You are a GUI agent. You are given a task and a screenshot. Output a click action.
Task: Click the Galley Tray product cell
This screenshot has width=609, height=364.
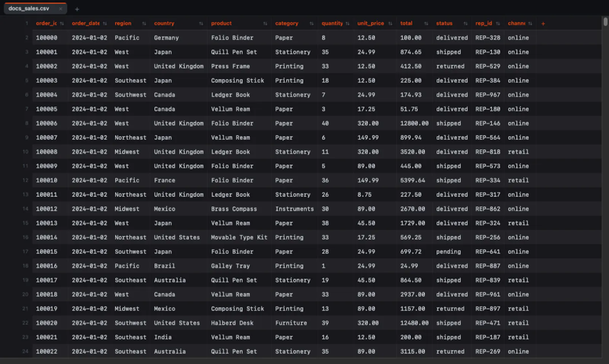pos(240,266)
